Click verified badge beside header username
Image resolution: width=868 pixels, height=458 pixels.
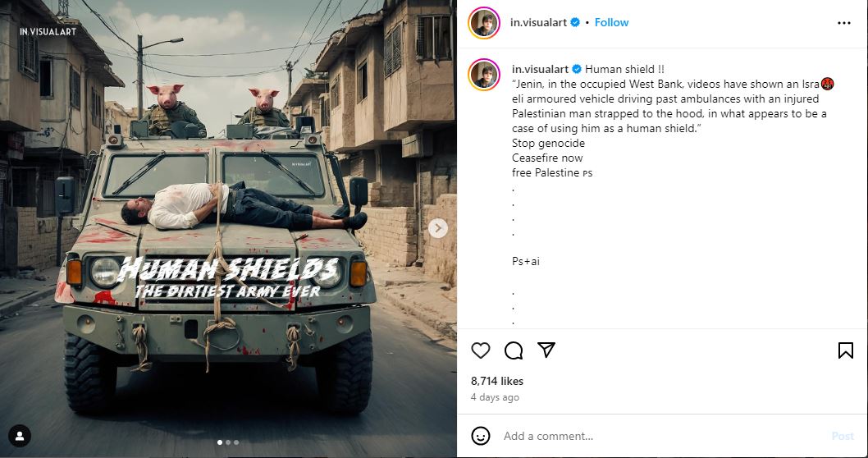click(x=576, y=23)
